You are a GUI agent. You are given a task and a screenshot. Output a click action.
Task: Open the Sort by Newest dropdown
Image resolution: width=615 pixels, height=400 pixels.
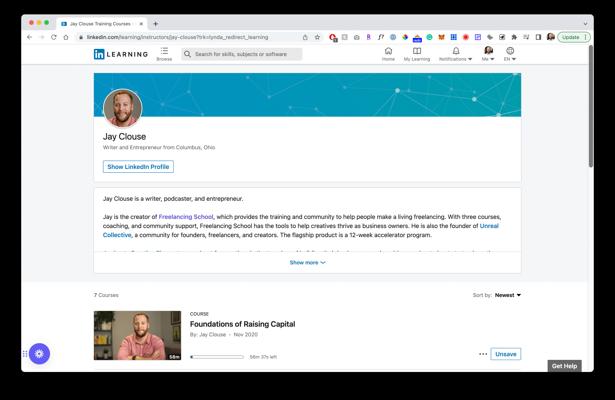[508, 295]
